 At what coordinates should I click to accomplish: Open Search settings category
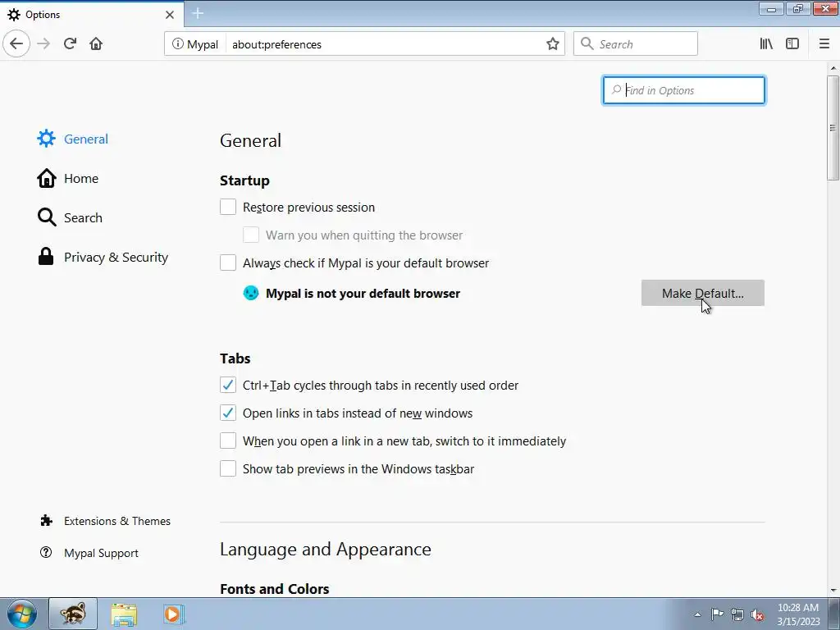[70, 217]
